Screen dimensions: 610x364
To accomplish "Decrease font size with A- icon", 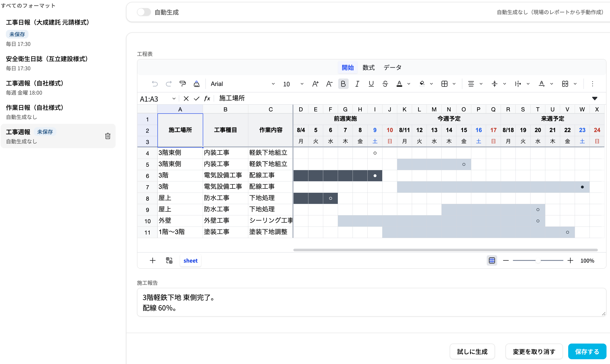I will pyautogui.click(x=330, y=84).
